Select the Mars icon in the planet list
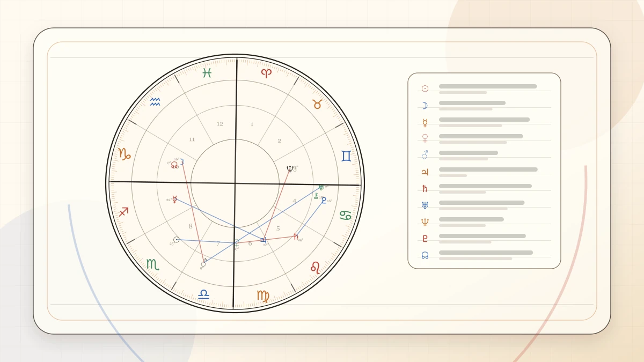The width and height of the screenshot is (644, 362). coord(425,155)
